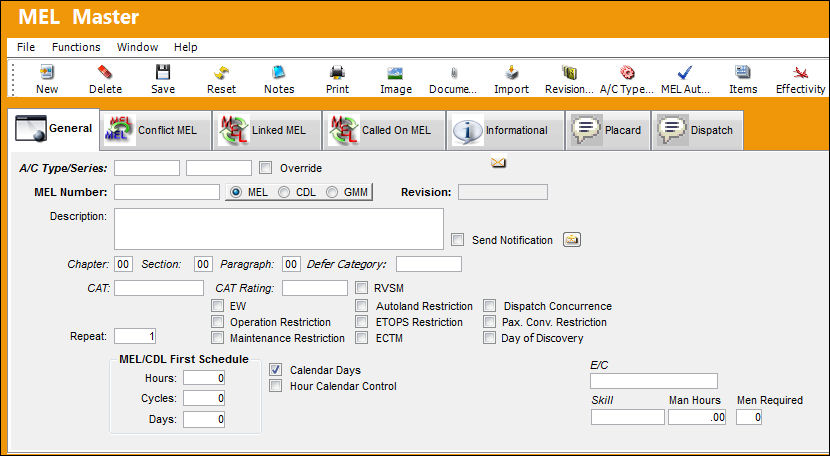Toggle the Pax. Conv. Restriction checkbox
This screenshot has height=456, width=830.
tap(489, 321)
